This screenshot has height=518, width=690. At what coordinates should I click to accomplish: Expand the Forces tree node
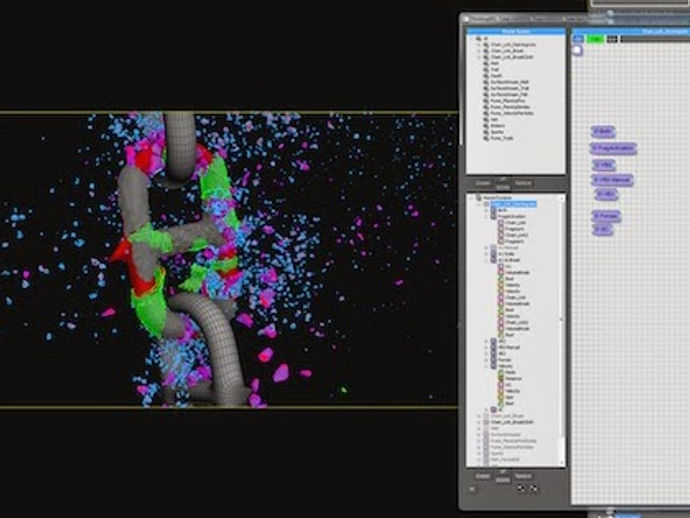click(486, 360)
